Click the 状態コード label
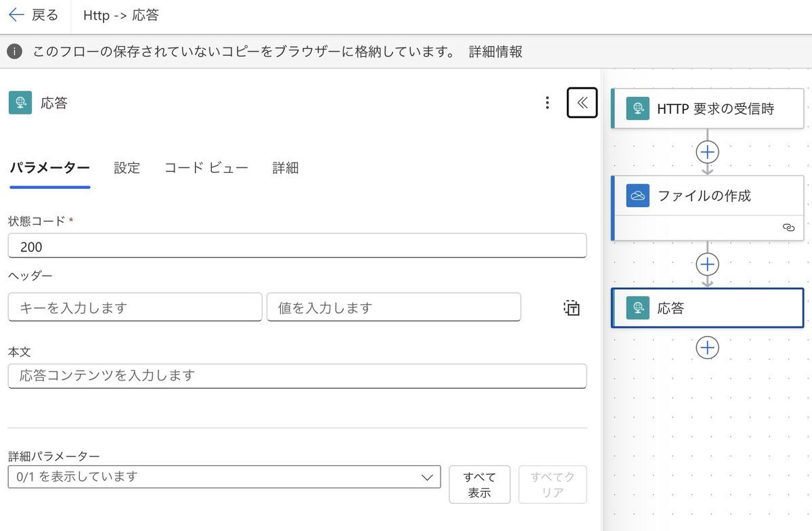The width and height of the screenshot is (812, 531). (x=37, y=221)
